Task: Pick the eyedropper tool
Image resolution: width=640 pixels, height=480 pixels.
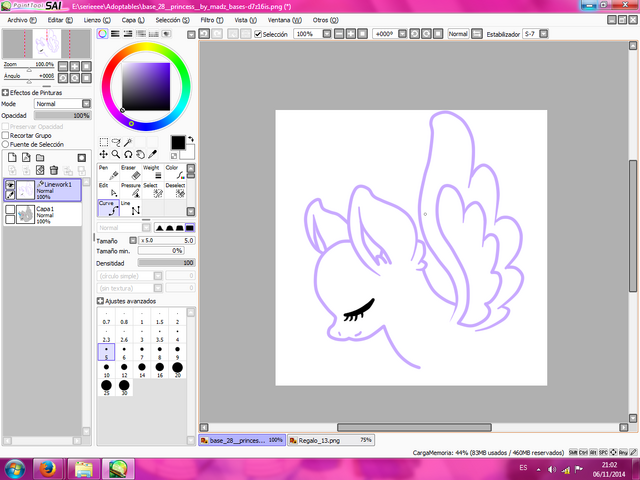Action: [x=152, y=154]
